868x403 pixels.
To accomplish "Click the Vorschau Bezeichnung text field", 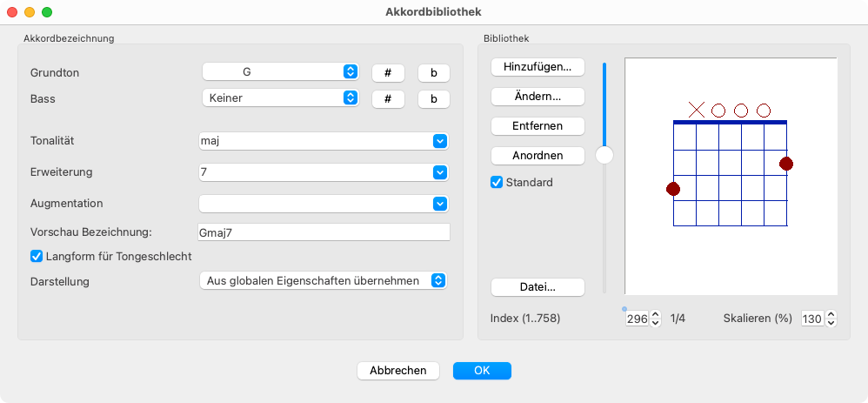I will (324, 232).
